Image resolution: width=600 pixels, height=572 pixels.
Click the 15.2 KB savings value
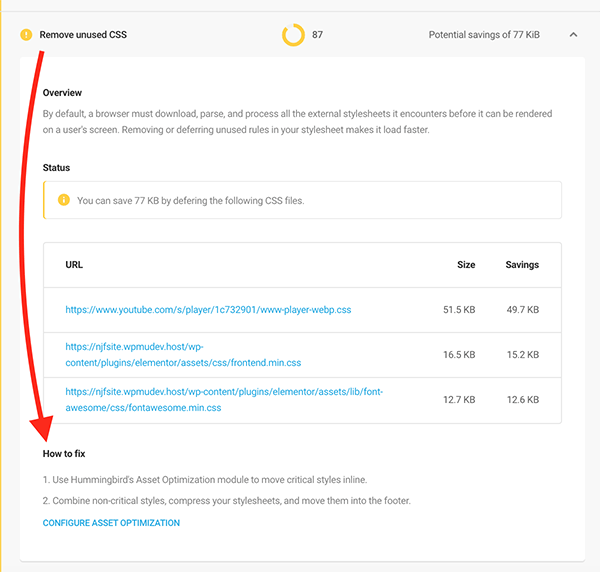coord(522,354)
